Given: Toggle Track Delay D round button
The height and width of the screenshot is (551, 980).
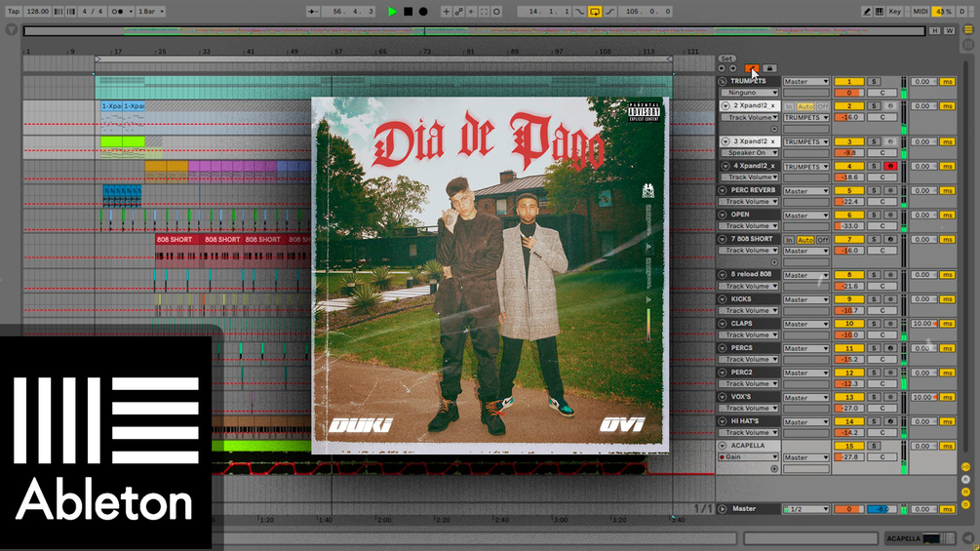Looking at the screenshot, I should point(965,504).
